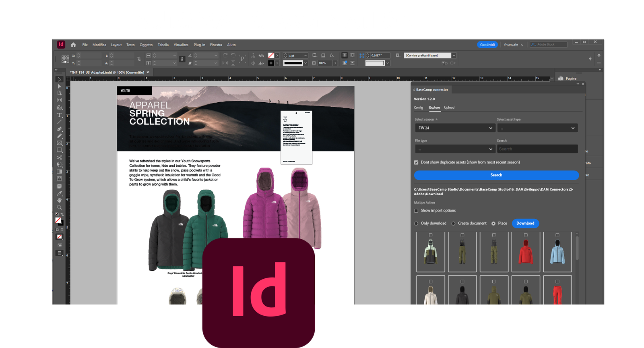Click the Home icon in menu bar
This screenshot has width=644, height=348.
pos(73,45)
